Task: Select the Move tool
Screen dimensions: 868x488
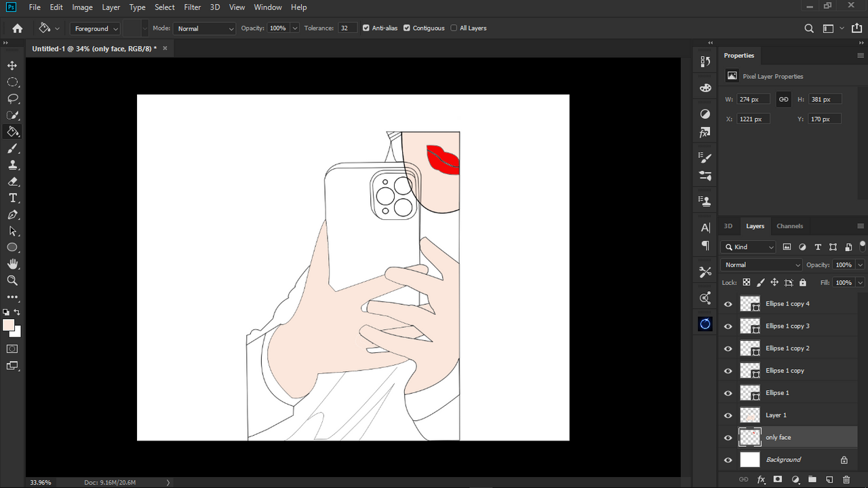Action: pos(12,65)
